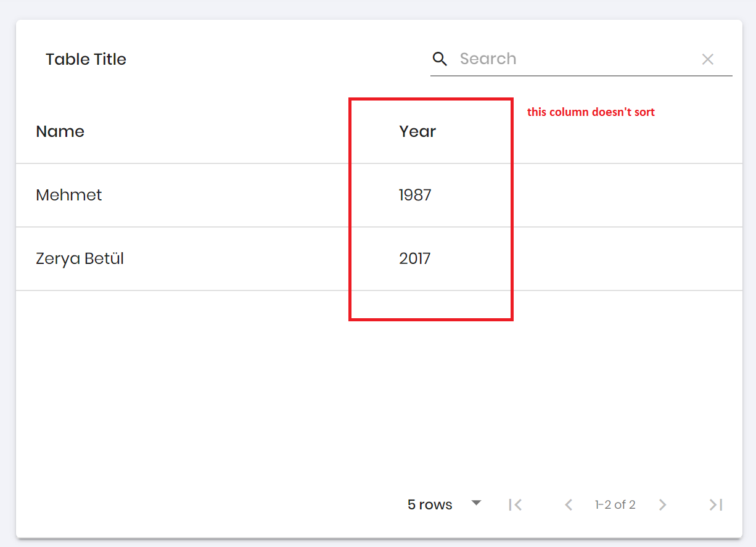The height and width of the screenshot is (547, 756).
Task: Click the Table Title heading
Action: click(x=86, y=59)
